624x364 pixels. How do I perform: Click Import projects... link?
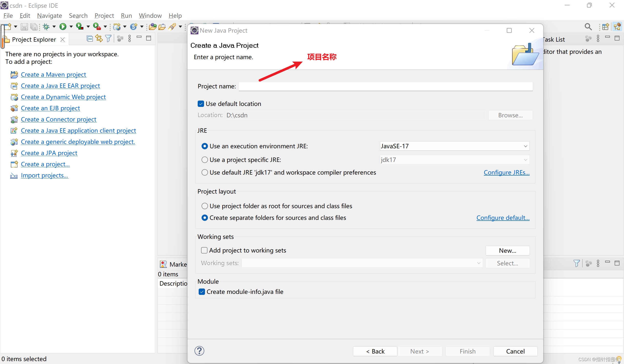coord(45,175)
